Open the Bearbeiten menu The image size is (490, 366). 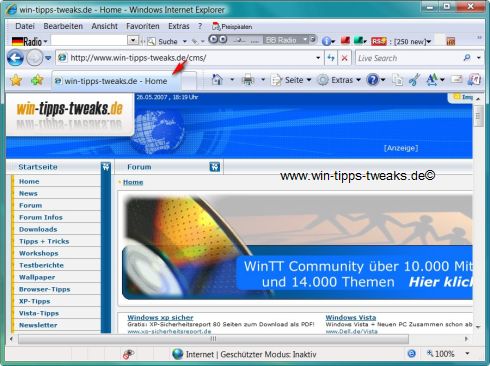click(63, 26)
